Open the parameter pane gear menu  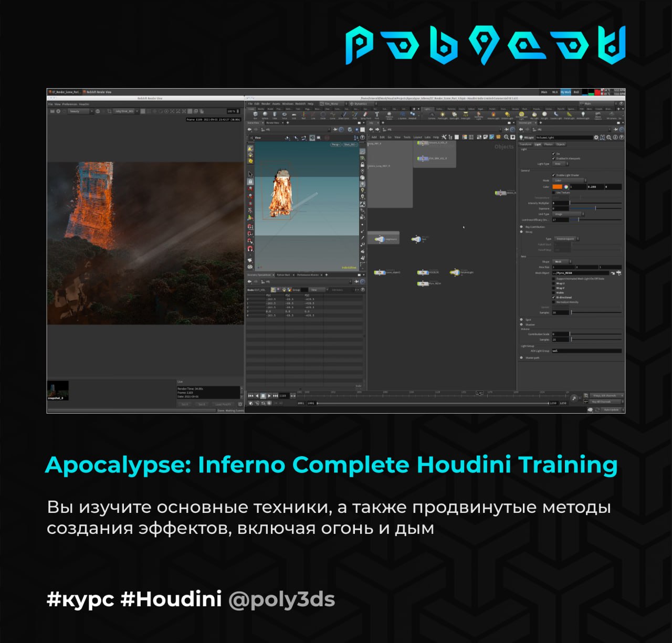pyautogui.click(x=596, y=137)
